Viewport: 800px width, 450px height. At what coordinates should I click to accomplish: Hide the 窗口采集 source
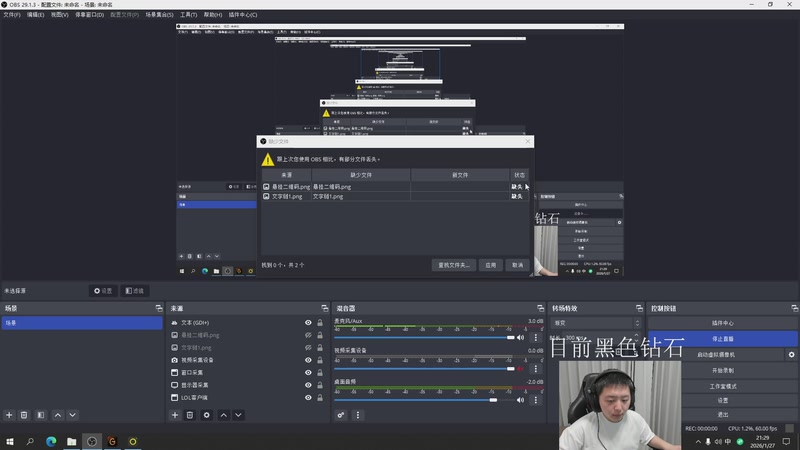(x=308, y=372)
